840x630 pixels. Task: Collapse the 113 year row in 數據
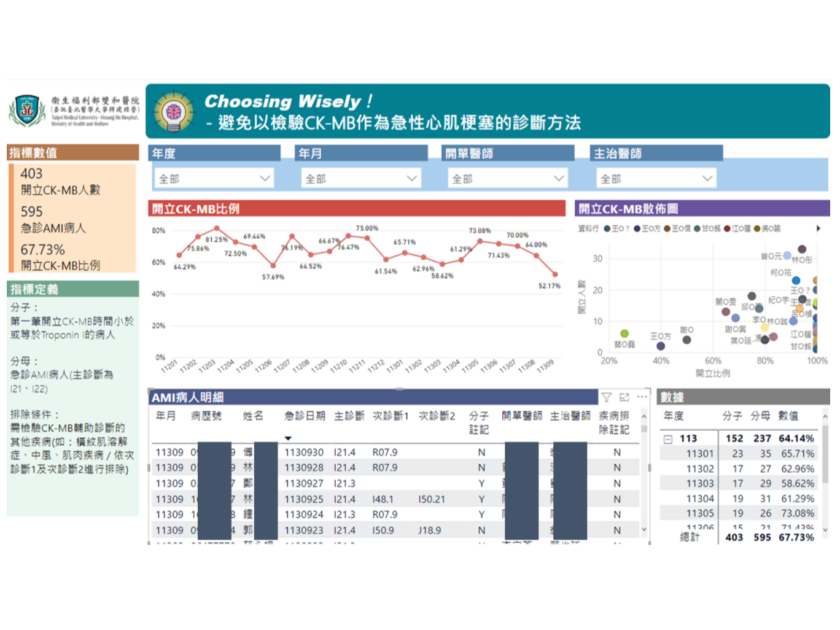point(668,439)
